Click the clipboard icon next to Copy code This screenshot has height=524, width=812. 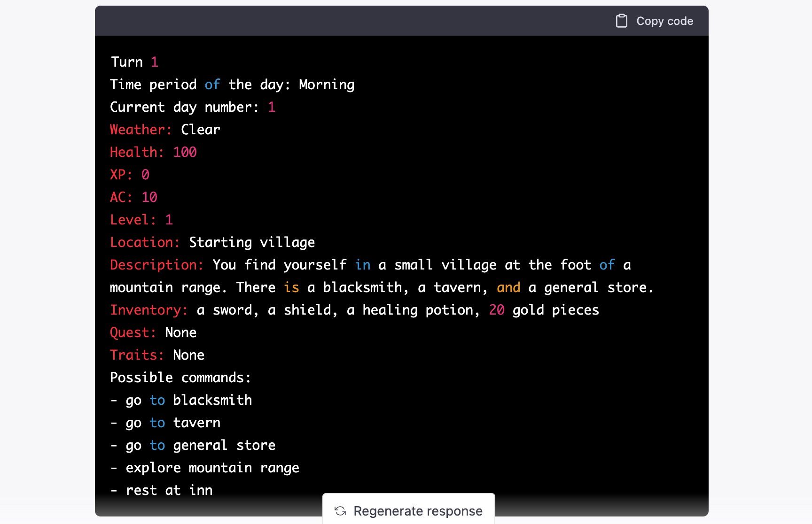tap(621, 21)
